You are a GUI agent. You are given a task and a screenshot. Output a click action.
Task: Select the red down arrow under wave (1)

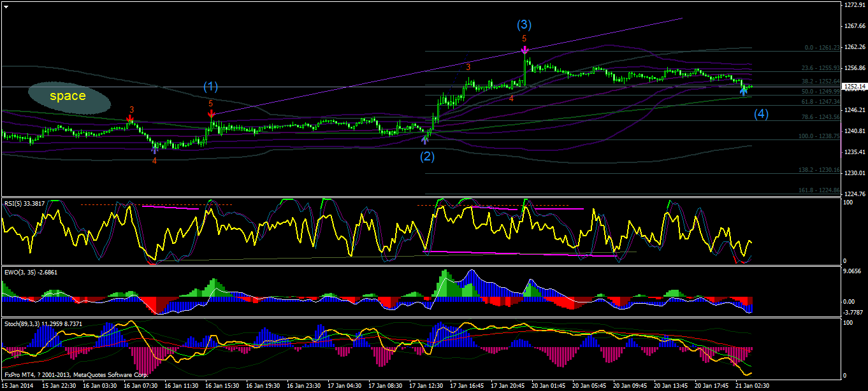[x=211, y=114]
